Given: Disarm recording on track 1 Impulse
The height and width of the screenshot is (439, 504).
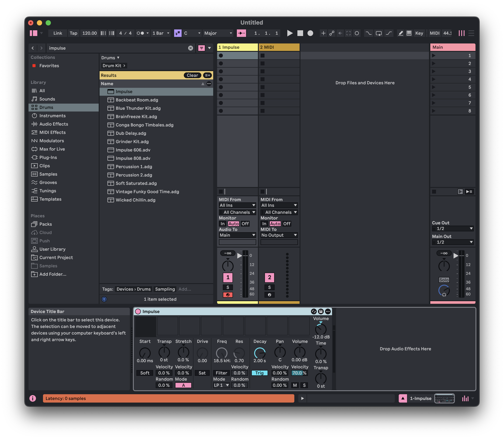Looking at the screenshot, I should pyautogui.click(x=228, y=295).
